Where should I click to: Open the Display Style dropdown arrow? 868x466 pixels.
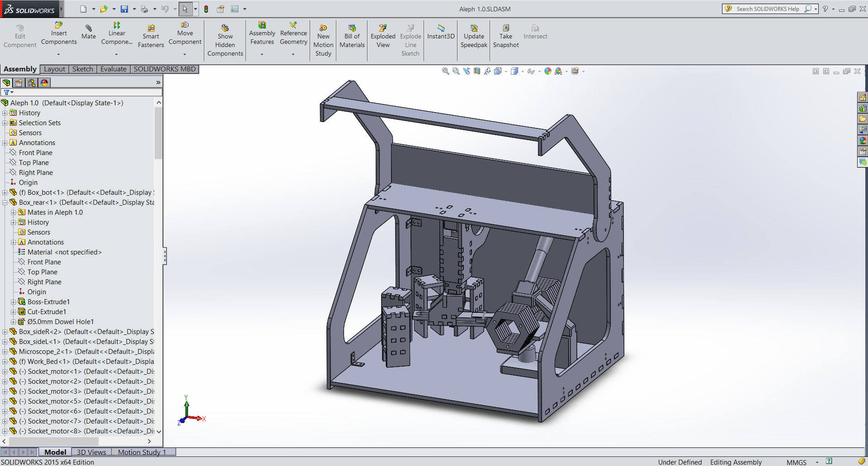point(523,71)
